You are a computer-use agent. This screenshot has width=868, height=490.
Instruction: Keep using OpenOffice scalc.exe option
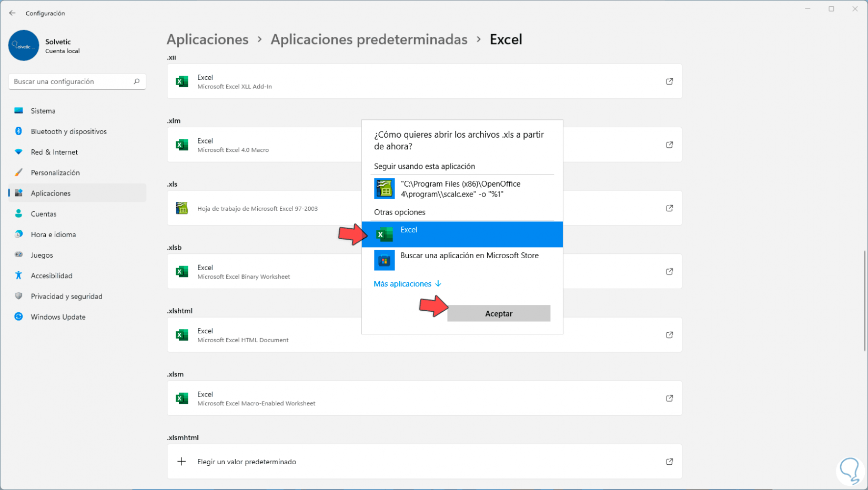pyautogui.click(x=462, y=189)
